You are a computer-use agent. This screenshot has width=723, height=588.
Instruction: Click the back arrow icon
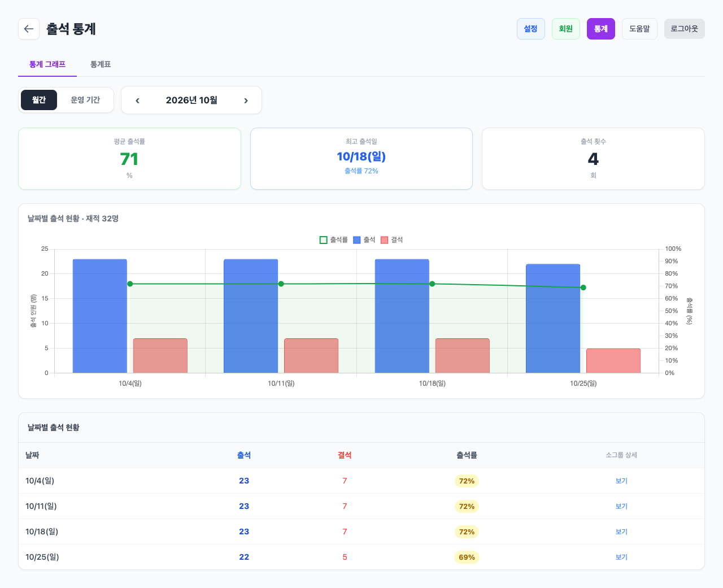point(29,29)
